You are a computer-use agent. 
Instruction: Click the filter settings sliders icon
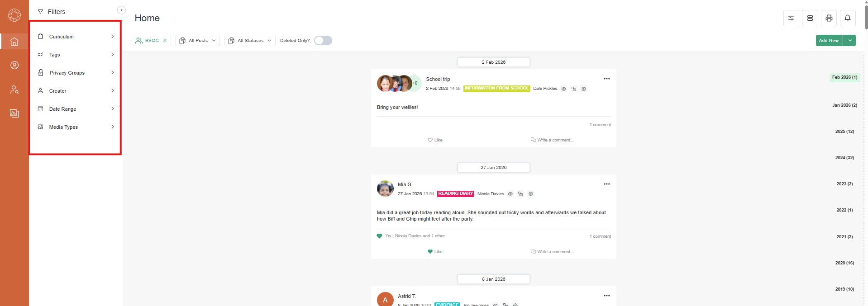tap(791, 18)
